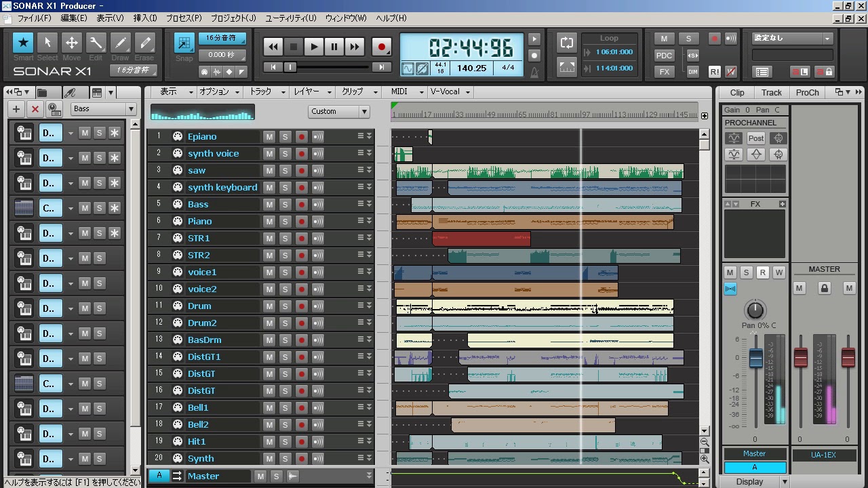Toggle the Snap grid icon
This screenshot has width=868, height=488.
coord(184,43)
